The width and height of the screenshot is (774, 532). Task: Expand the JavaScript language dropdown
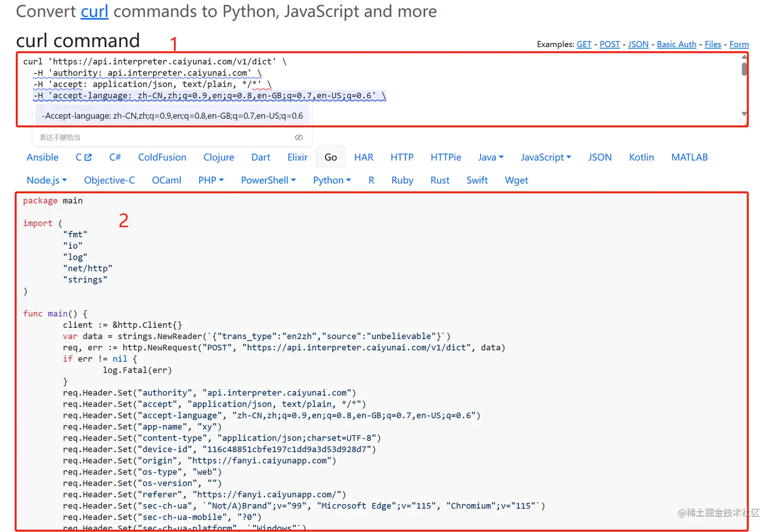click(545, 158)
